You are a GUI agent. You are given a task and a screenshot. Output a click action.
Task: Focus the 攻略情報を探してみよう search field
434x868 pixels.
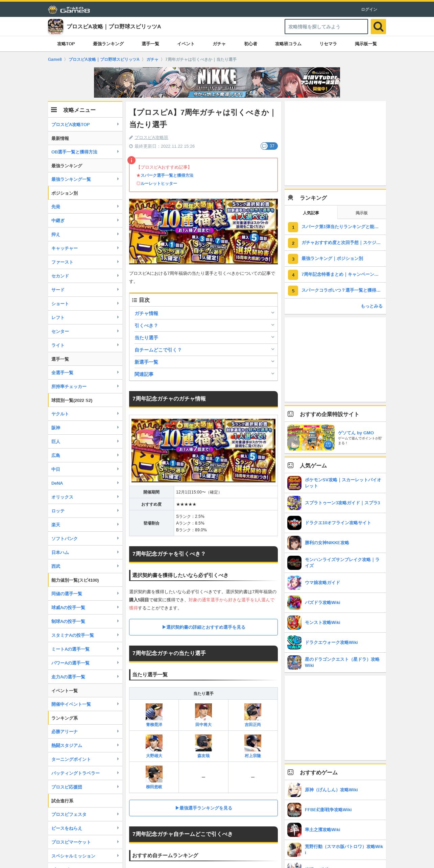pos(326,26)
